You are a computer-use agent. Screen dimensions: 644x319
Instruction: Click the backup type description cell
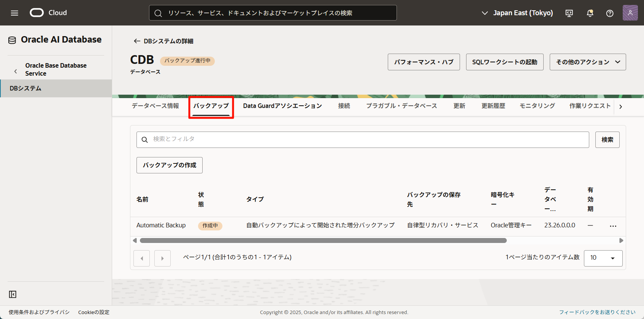pyautogui.click(x=320, y=225)
